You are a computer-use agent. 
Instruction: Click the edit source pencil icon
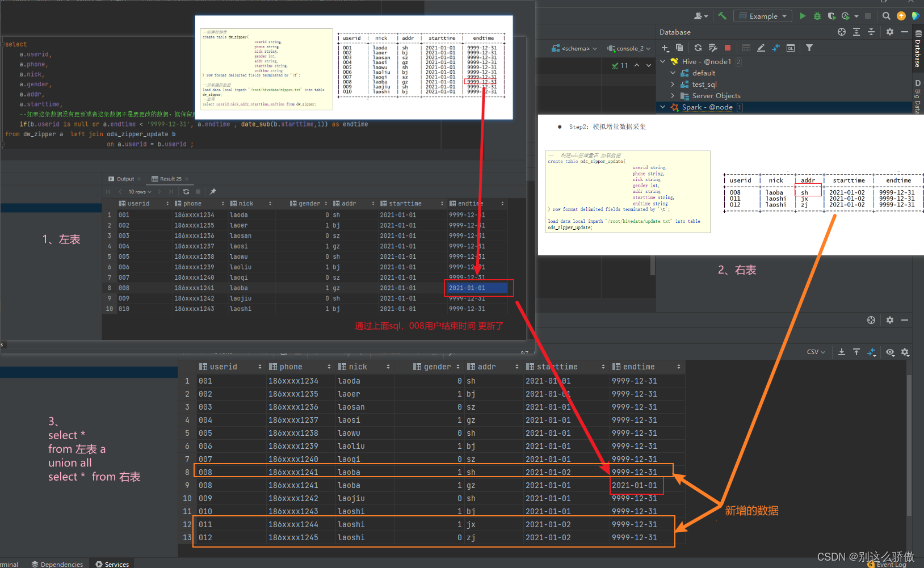(761, 48)
